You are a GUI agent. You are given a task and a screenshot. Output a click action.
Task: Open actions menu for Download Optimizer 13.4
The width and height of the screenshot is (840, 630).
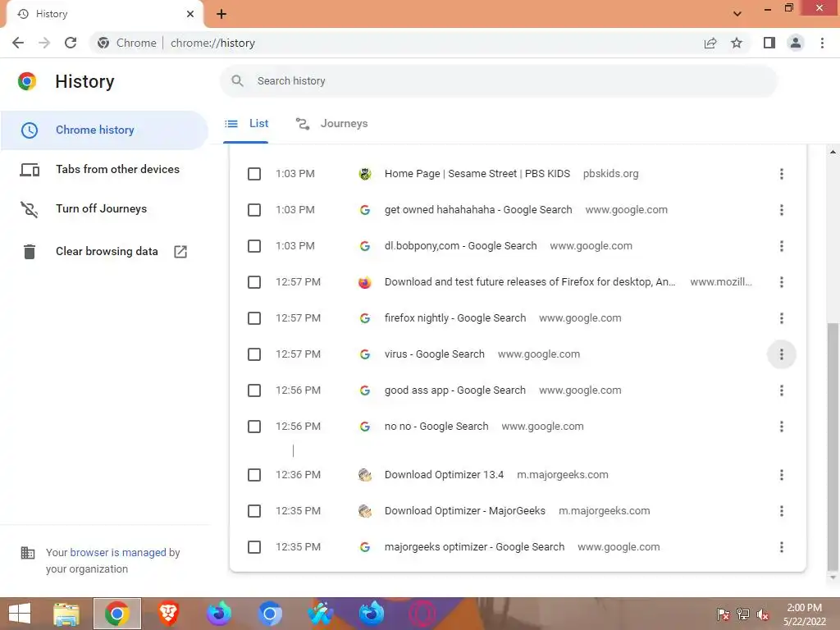[782, 475]
